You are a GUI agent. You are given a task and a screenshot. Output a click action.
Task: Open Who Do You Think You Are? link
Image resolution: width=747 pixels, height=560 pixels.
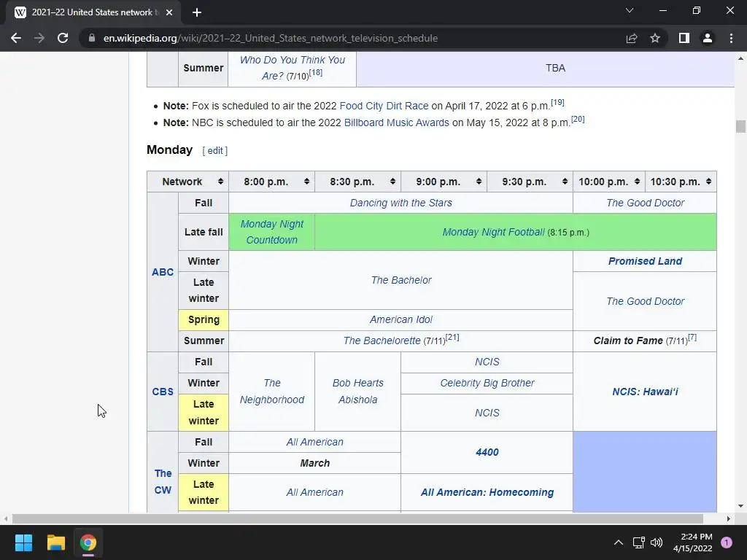click(292, 68)
